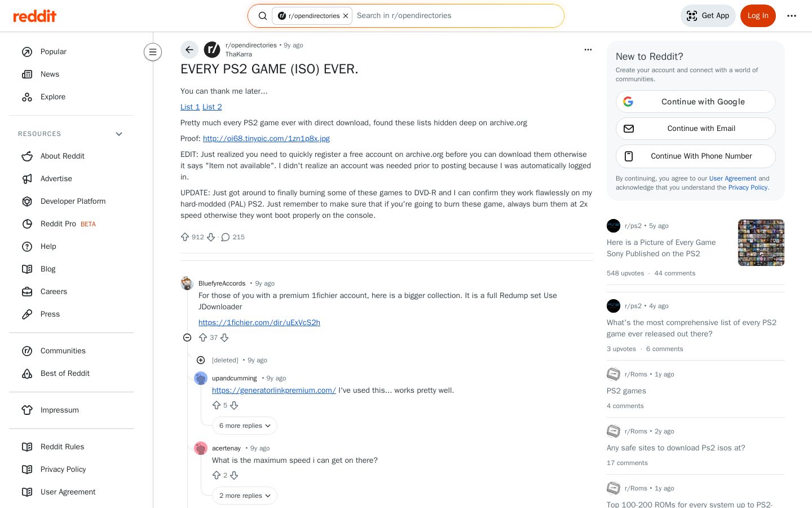Screen dimensions: 812x508
Task: Open the List 1 link
Action: tap(190, 107)
